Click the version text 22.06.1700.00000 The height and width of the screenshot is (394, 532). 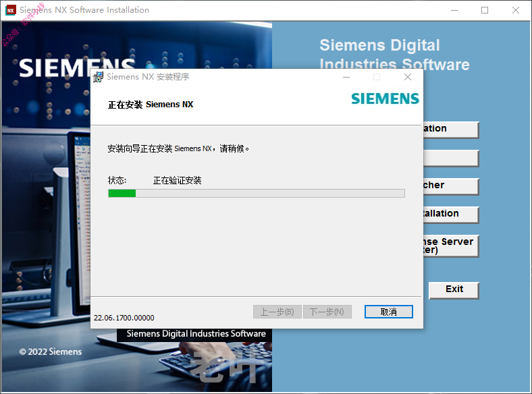[x=124, y=318]
